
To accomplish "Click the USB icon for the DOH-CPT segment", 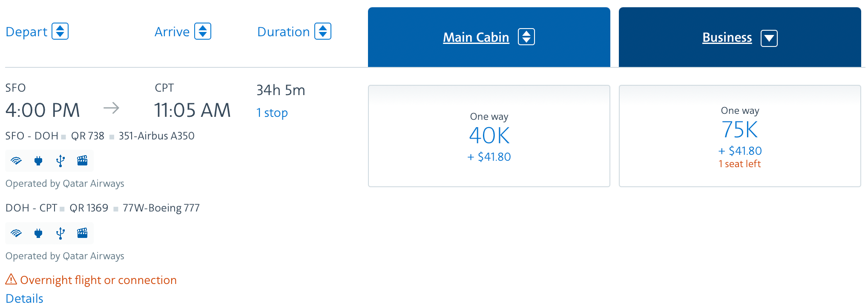I will pos(60,233).
